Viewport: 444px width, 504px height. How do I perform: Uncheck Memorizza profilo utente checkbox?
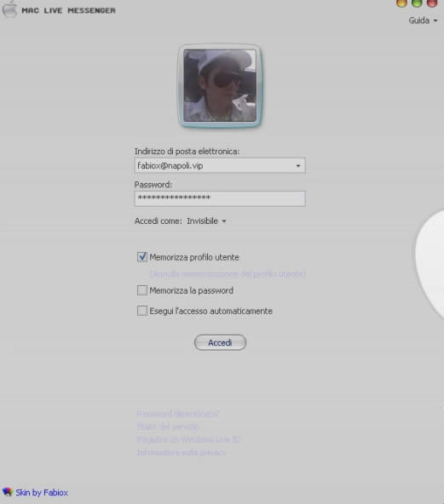(x=142, y=257)
